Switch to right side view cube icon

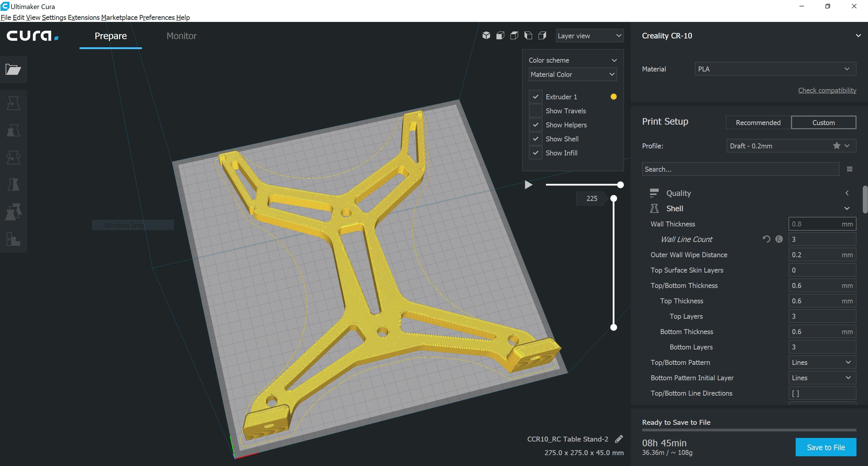click(542, 36)
